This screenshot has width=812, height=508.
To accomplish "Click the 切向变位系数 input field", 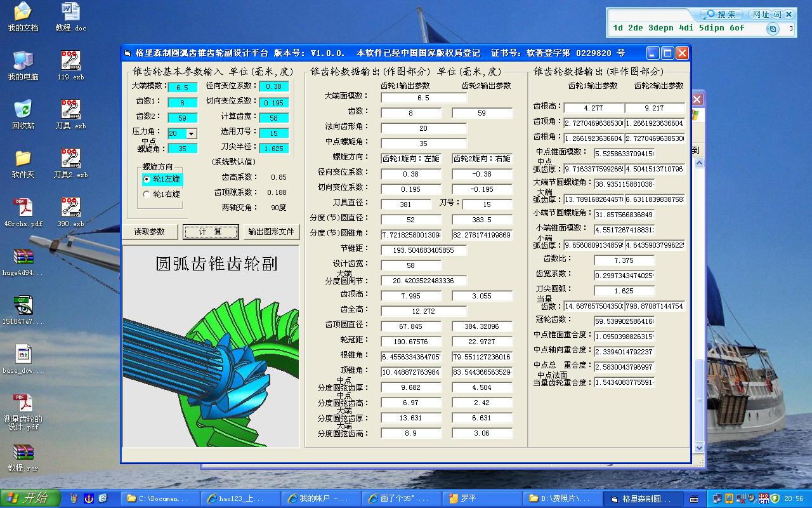I will [x=274, y=102].
